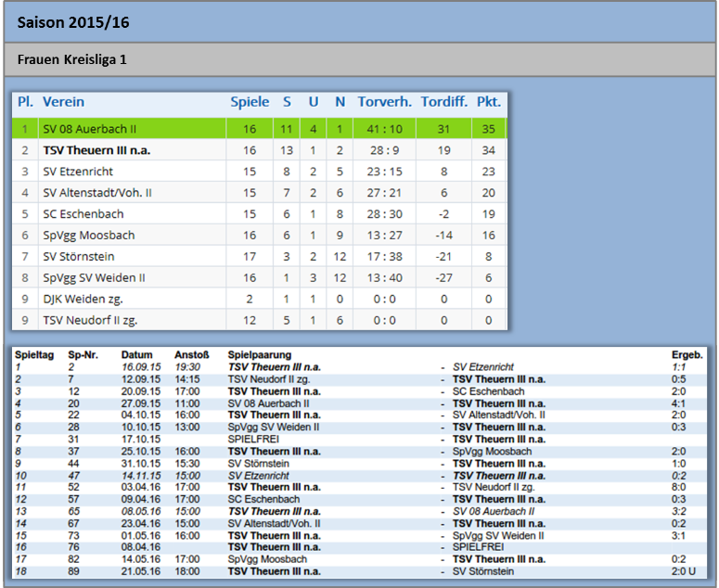Click the fixture date '10.10.15'

click(x=141, y=428)
